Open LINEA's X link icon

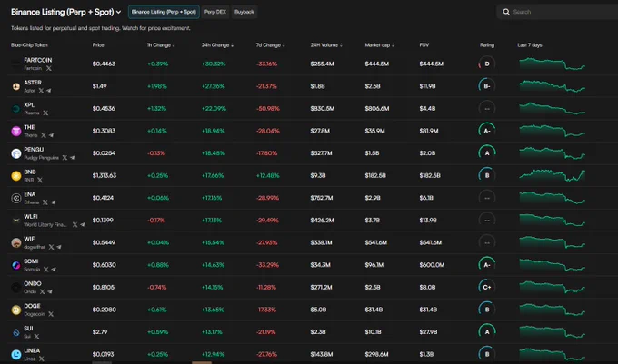pos(42,359)
